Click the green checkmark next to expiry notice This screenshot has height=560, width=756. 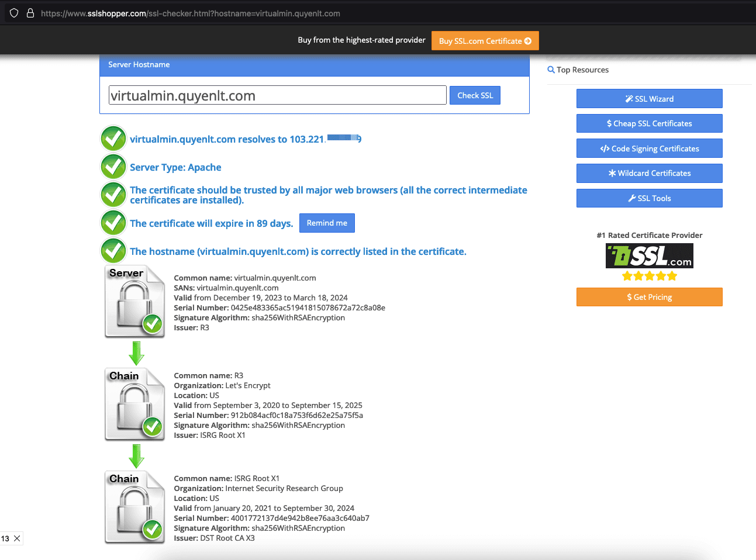point(113,223)
